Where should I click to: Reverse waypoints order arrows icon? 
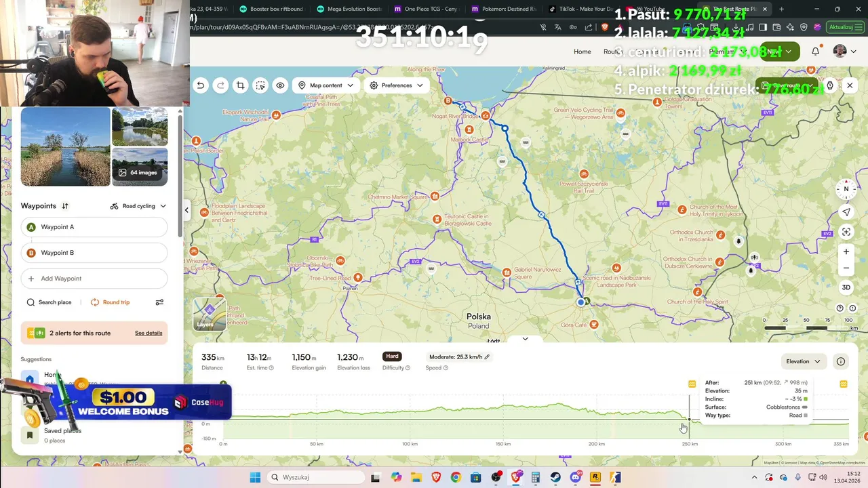(x=65, y=206)
